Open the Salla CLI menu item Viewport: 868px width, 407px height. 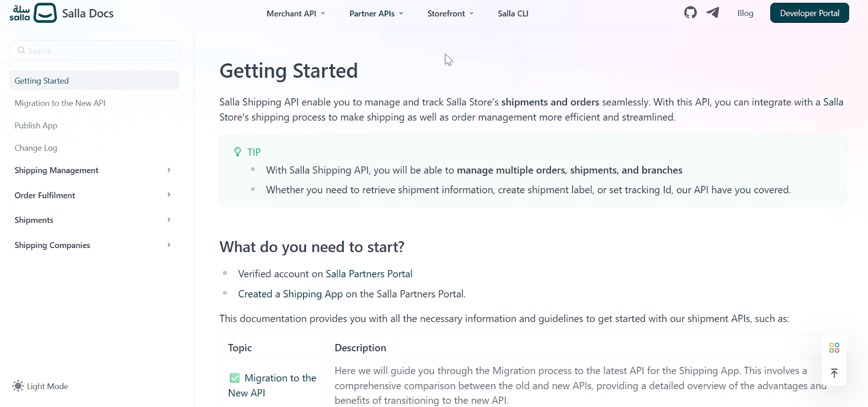coord(513,14)
